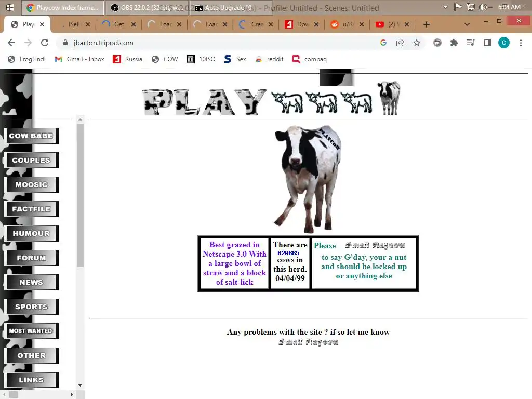Expand the hidden tray icons arrow
The image size is (532, 399).
click(x=445, y=7)
